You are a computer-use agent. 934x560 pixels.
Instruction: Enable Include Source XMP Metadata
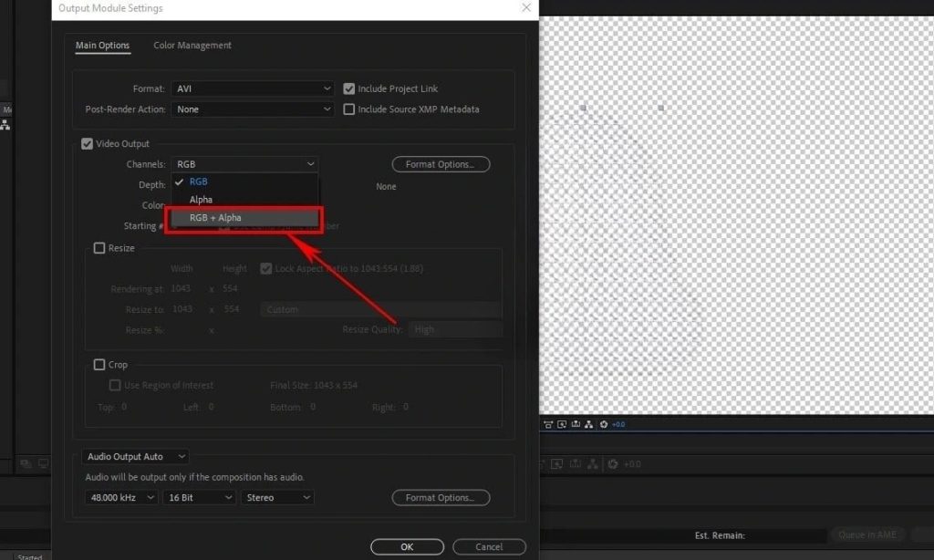[349, 109]
